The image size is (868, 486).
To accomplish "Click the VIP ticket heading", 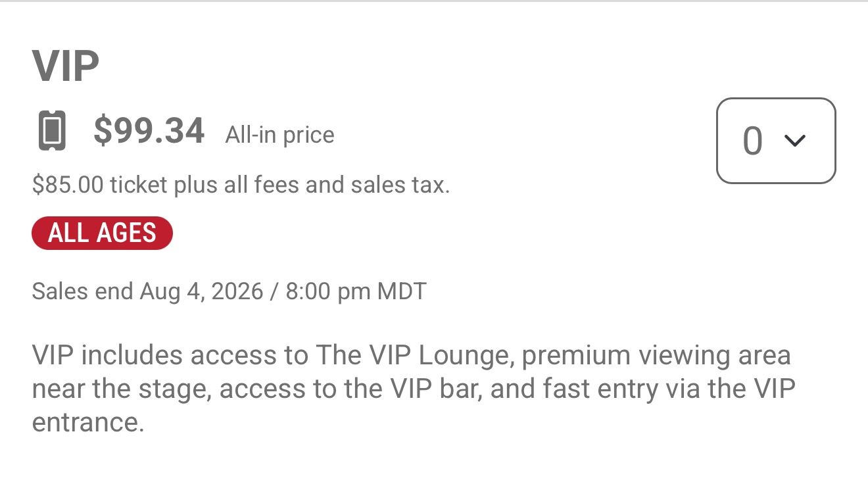I will 66,66.
